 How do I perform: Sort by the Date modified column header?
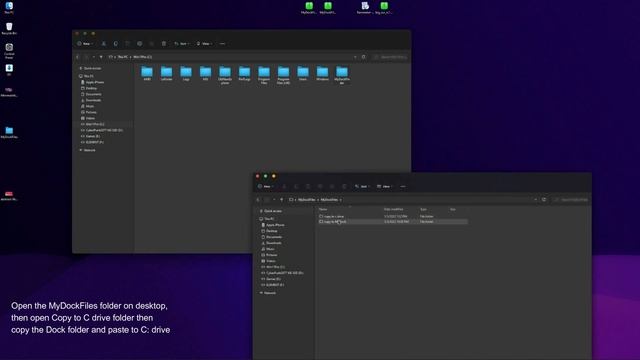click(393, 209)
